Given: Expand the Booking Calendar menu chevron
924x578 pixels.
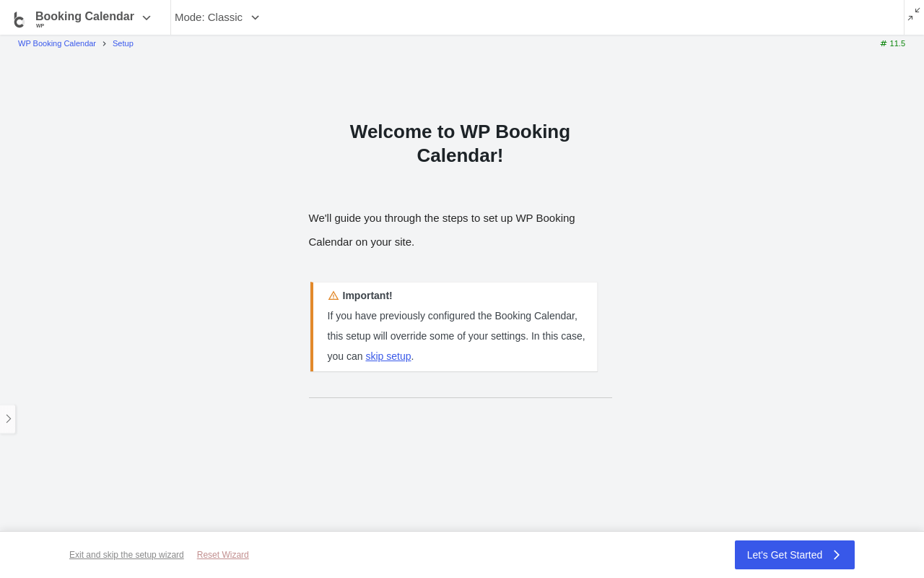Looking at the screenshot, I should (x=147, y=17).
